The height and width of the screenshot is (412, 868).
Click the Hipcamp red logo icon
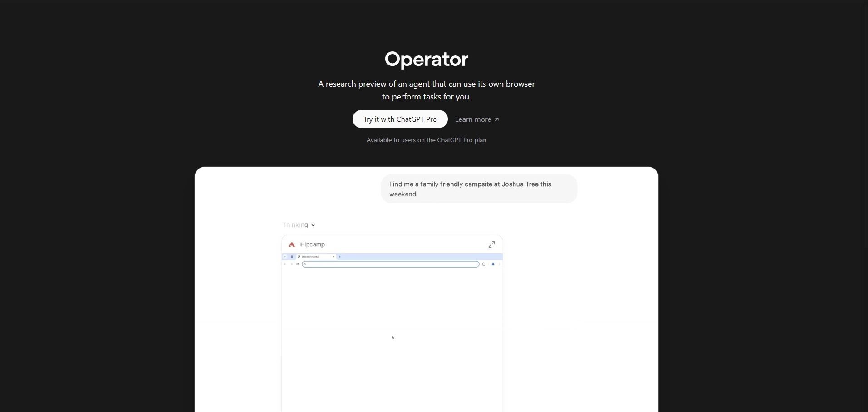click(x=292, y=244)
